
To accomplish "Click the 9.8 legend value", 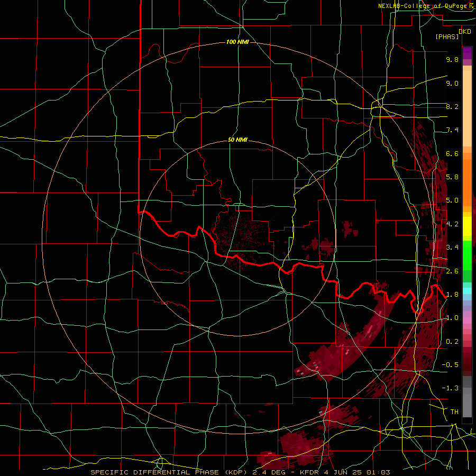I will coord(452,60).
